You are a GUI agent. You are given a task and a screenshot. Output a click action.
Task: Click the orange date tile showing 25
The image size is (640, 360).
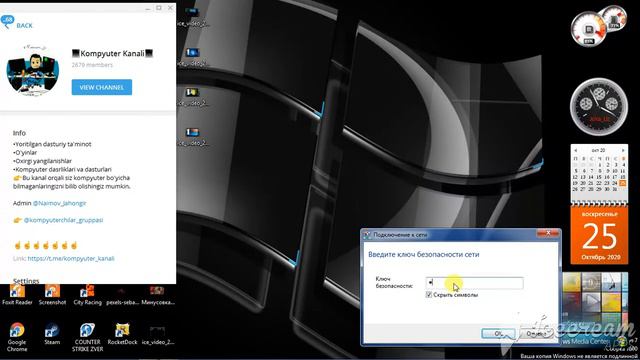(599, 235)
